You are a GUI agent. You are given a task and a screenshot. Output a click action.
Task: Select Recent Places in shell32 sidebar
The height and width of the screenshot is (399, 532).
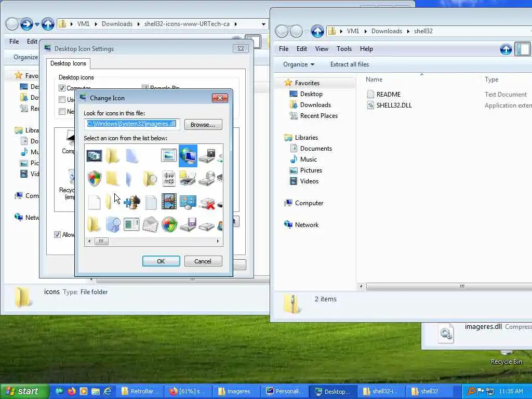point(314,116)
